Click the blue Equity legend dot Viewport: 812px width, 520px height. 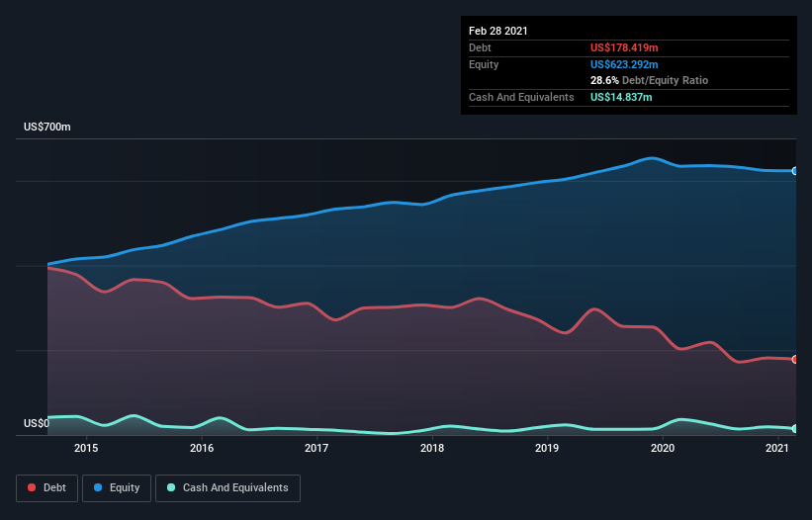[98, 487]
